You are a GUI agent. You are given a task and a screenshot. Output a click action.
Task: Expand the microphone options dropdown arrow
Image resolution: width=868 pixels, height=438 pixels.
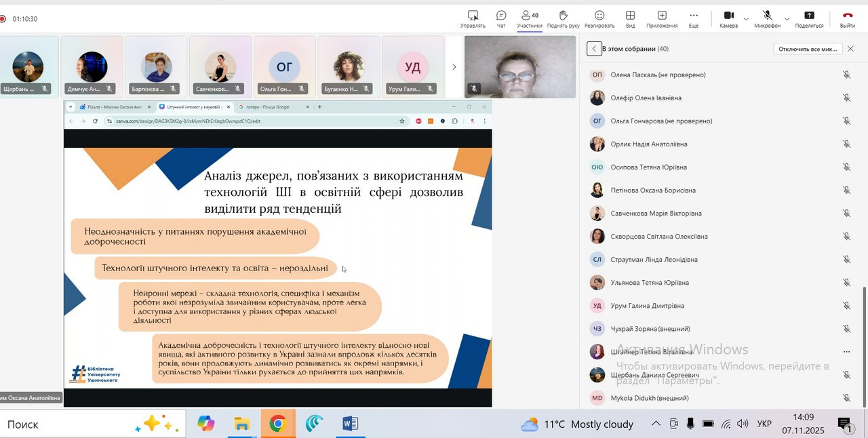pyautogui.click(x=787, y=18)
